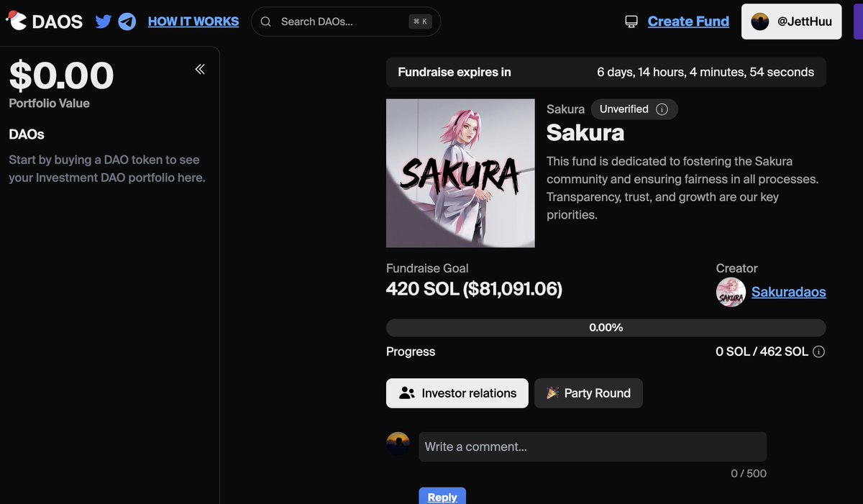Click the magnifier icon in search bar
Viewport: 863px width, 504px height.
266,22
